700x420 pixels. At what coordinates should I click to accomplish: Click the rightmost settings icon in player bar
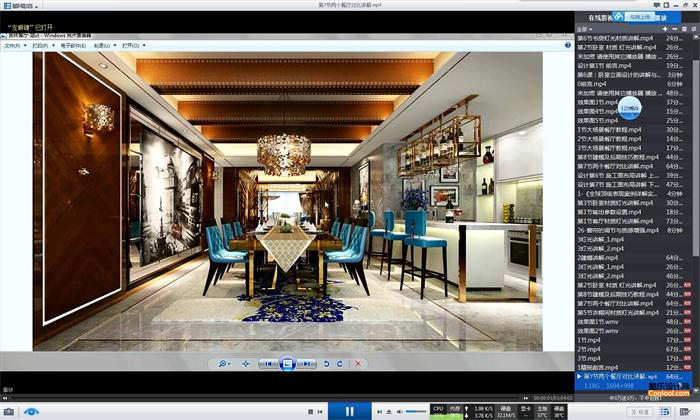tap(685, 412)
